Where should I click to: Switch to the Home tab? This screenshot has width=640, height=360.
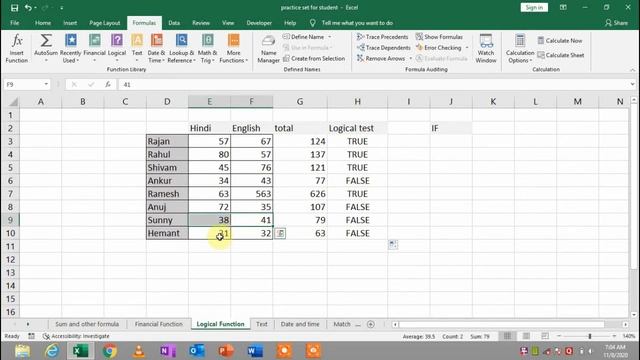[43, 23]
